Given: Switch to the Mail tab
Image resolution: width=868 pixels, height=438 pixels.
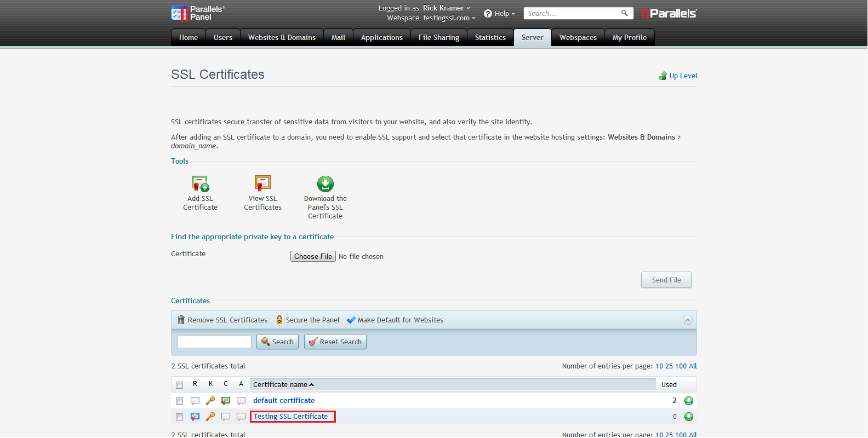Looking at the screenshot, I should click(338, 37).
